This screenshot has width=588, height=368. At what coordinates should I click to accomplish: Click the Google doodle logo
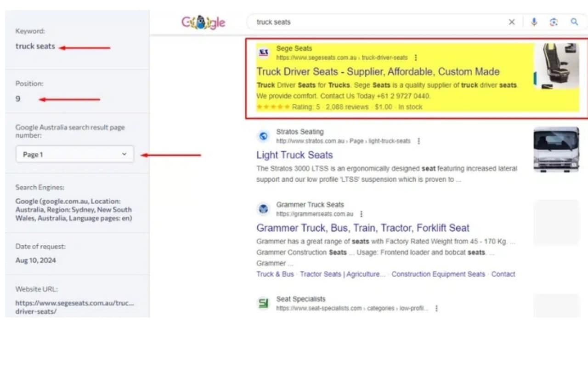tap(204, 22)
